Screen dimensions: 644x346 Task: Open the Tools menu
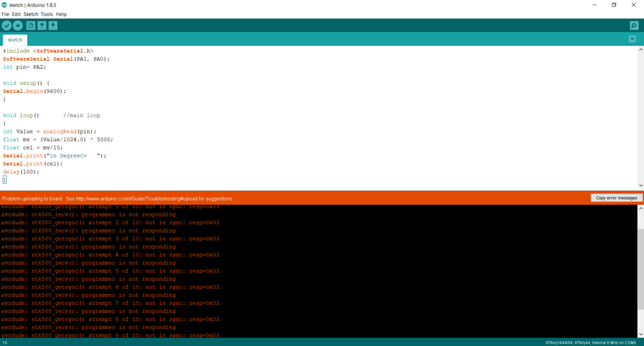coord(46,14)
